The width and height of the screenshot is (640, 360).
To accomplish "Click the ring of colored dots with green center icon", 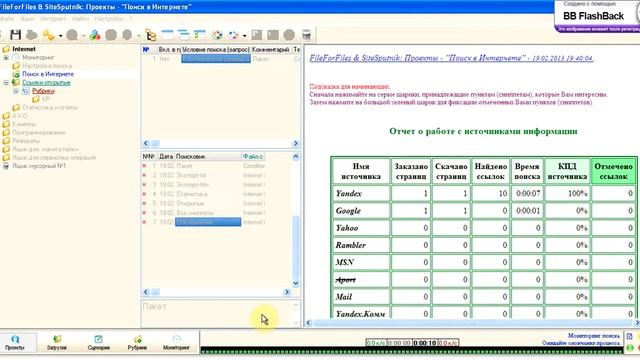I will 217,35.
